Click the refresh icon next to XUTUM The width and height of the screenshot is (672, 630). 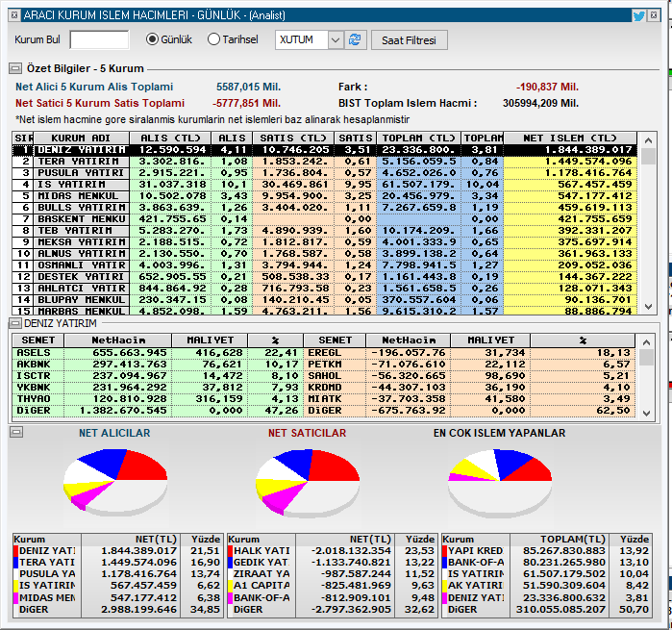(355, 39)
